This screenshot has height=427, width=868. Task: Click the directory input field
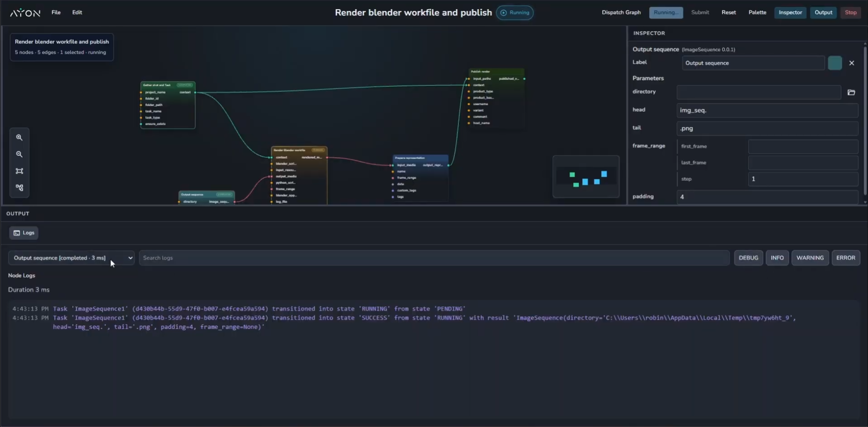point(759,92)
